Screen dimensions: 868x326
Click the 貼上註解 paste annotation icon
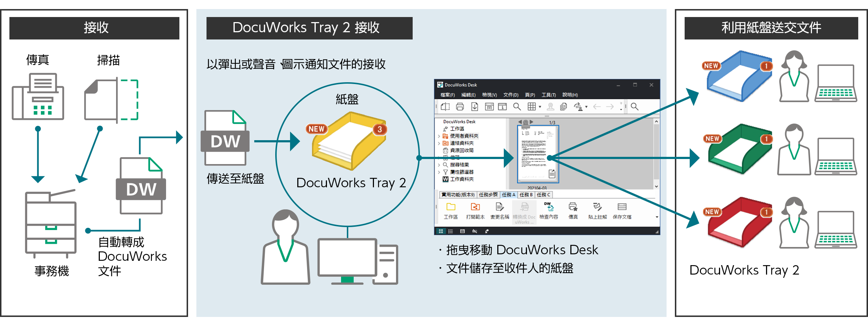coord(597,207)
